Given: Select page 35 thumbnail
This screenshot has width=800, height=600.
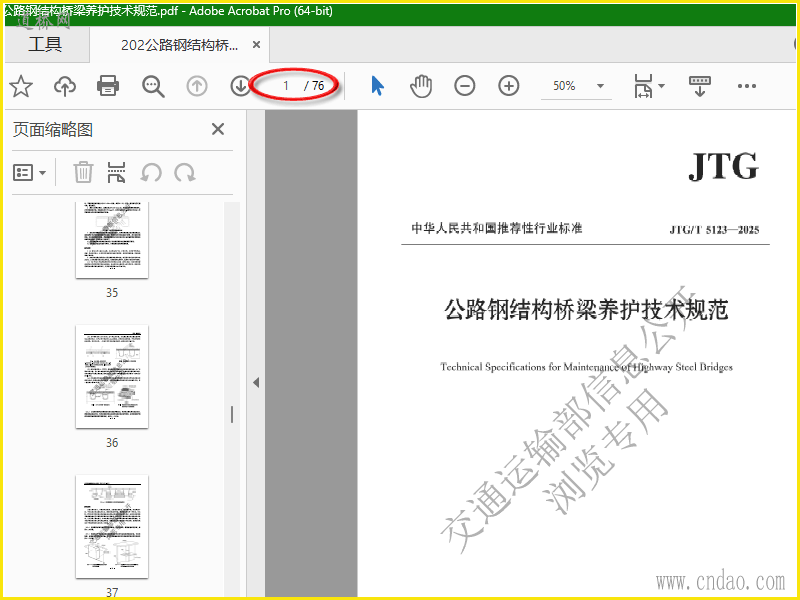Looking at the screenshot, I should (112, 240).
